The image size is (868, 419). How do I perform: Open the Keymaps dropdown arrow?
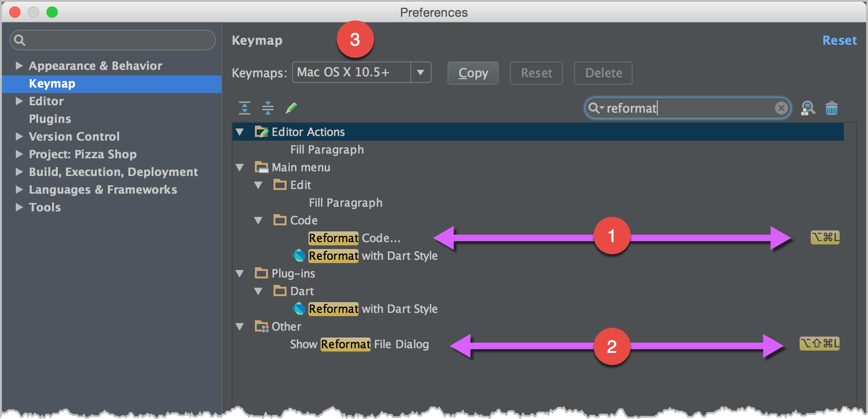421,73
